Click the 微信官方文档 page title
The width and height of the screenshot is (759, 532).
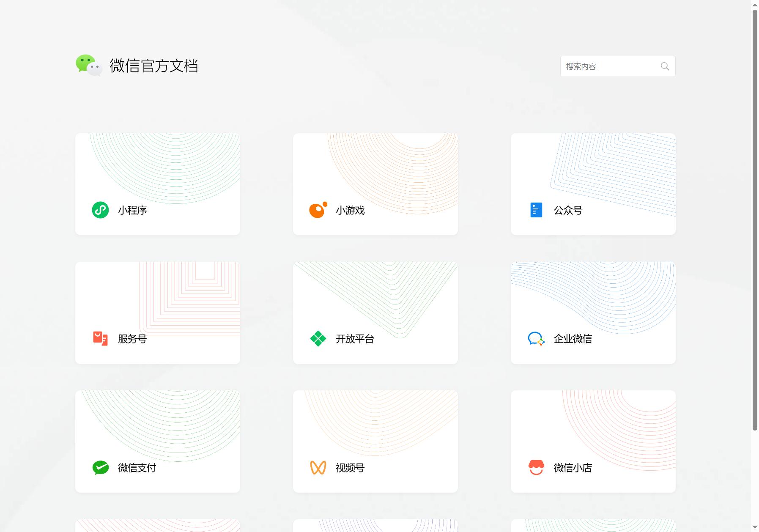pyautogui.click(x=154, y=66)
